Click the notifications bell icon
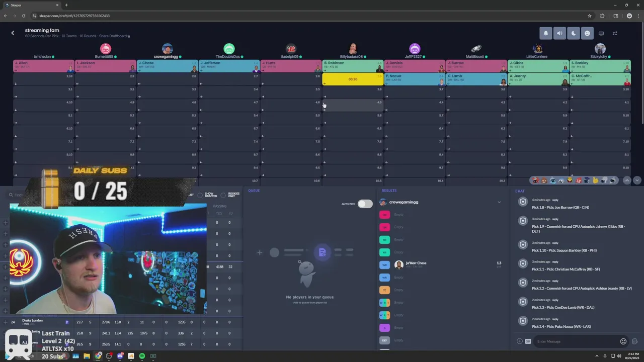Image resolution: width=644 pixels, height=362 pixels. (546, 33)
